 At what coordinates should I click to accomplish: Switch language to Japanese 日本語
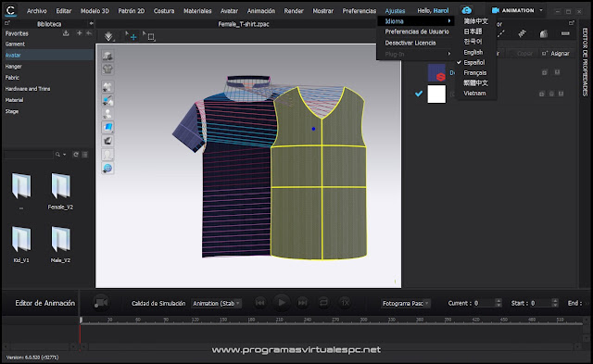click(473, 31)
